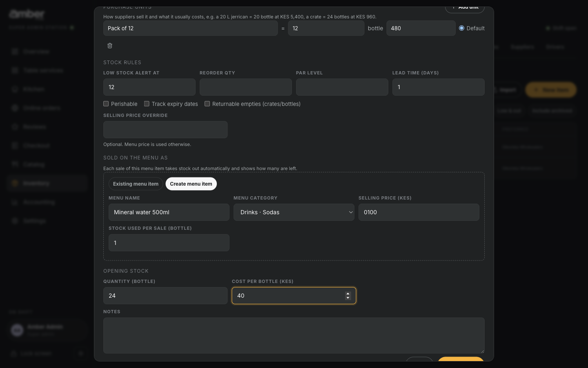Open the Menu Category dropdown
This screenshot has height=368, width=588.
[x=294, y=212]
